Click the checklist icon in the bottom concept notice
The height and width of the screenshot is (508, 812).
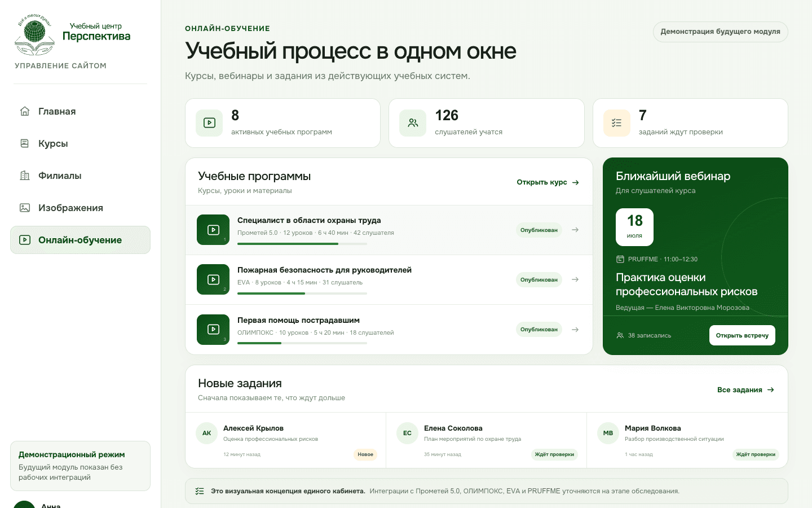click(x=200, y=491)
